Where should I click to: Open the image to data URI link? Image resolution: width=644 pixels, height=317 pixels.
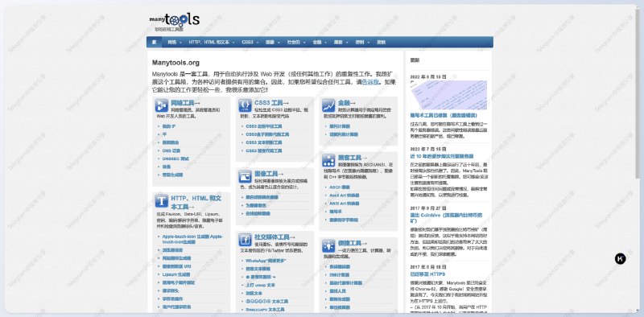click(x=176, y=266)
